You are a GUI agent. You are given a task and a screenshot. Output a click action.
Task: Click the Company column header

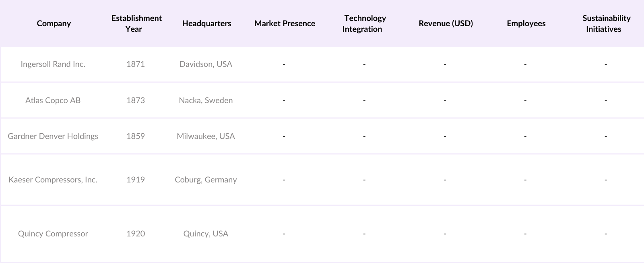point(54,23)
